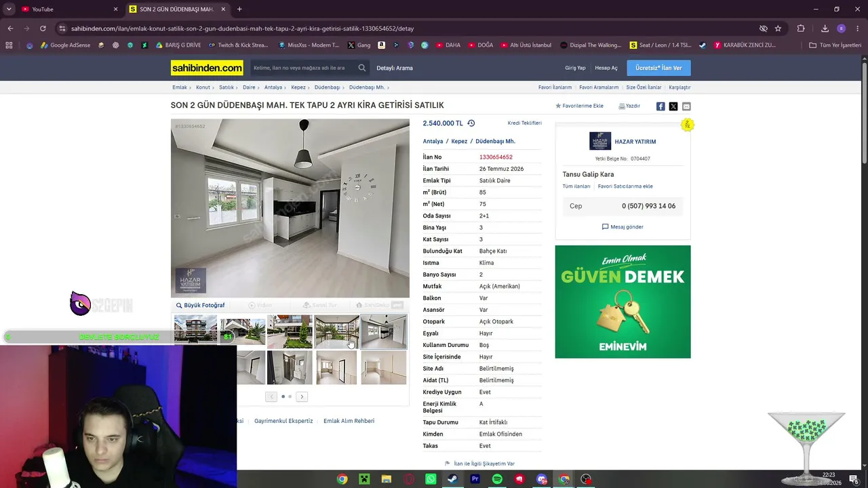Focus the keyword search input field
The image size is (868, 488).
coord(303,68)
